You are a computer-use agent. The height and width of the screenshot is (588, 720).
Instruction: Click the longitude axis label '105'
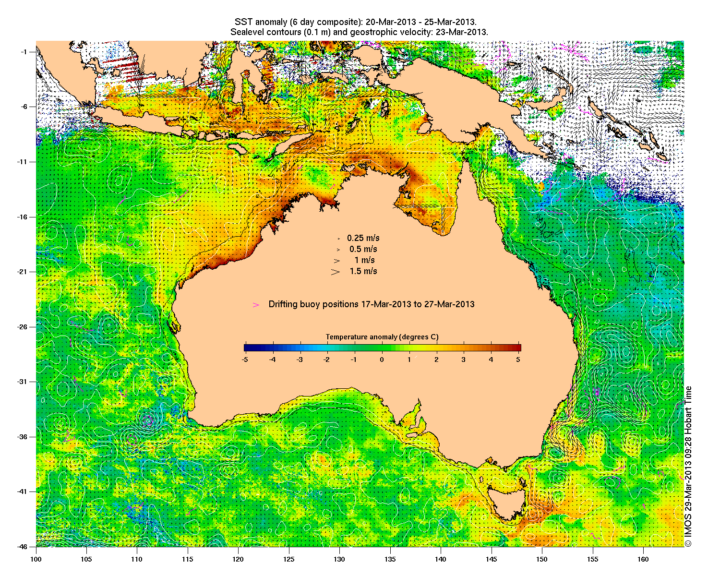pyautogui.click(x=86, y=559)
